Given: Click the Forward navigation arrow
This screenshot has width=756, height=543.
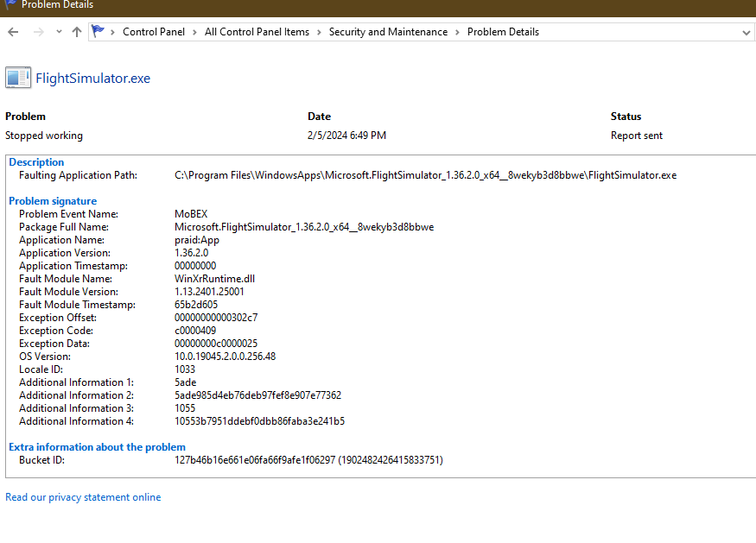Looking at the screenshot, I should [39, 32].
